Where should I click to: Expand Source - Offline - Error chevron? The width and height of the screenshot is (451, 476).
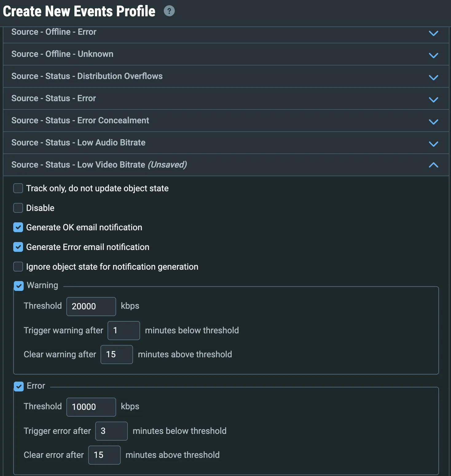click(x=433, y=33)
